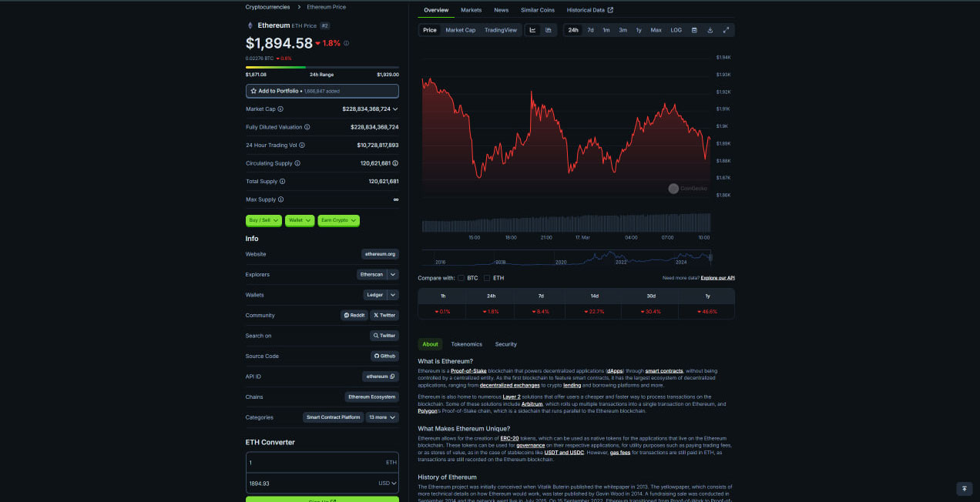Click info icon next to Circulating Supply label
Image resolution: width=980 pixels, height=502 pixels.
pyautogui.click(x=297, y=163)
